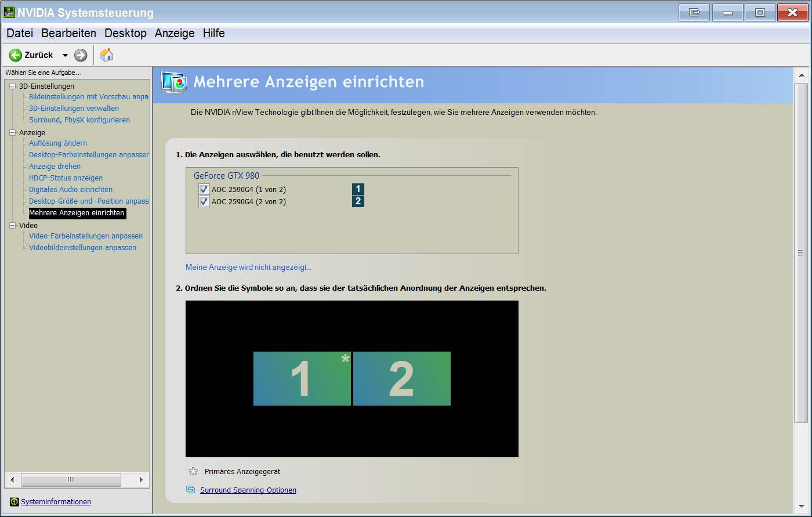Viewport: 812px width, 517px height.
Task: Click the NVIDIA logo in title bar
Action: pyautogui.click(x=9, y=12)
